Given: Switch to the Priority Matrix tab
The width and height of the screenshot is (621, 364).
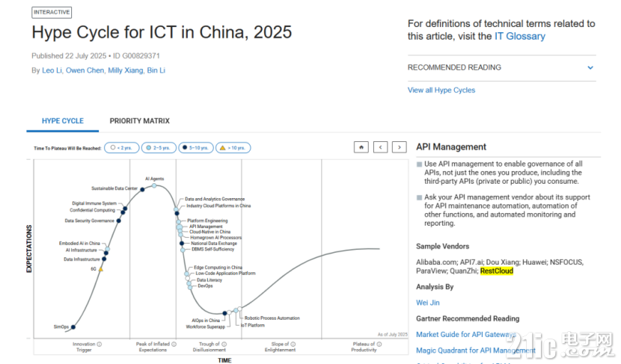Looking at the screenshot, I should coord(139,120).
